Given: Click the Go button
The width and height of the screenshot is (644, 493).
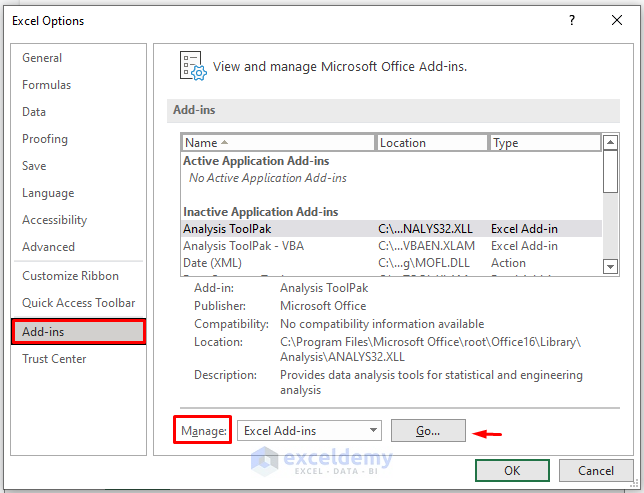Looking at the screenshot, I should tap(428, 431).
